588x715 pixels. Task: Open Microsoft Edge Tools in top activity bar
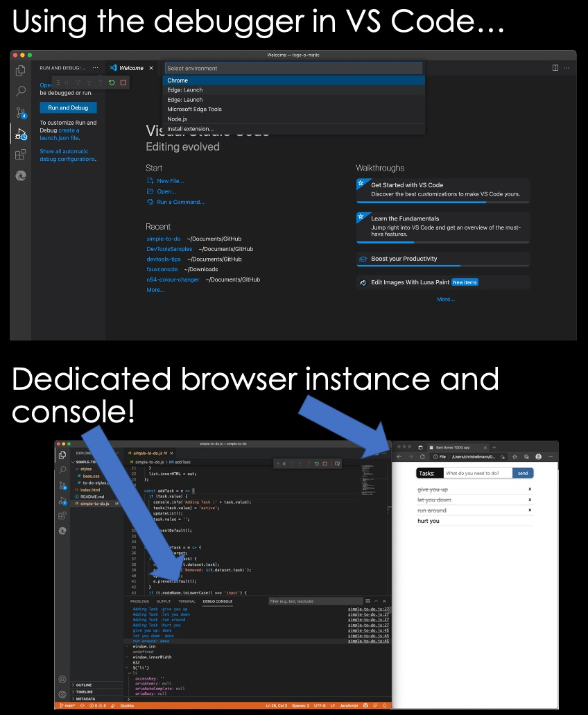tap(21, 176)
